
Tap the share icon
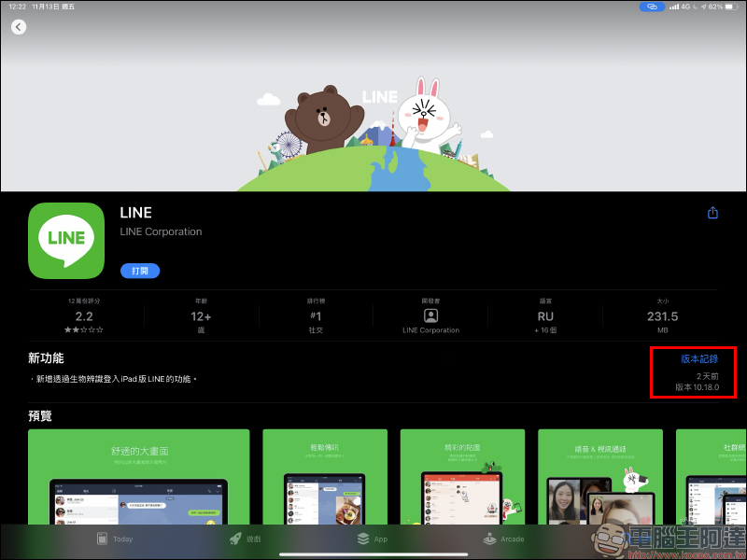tap(712, 213)
